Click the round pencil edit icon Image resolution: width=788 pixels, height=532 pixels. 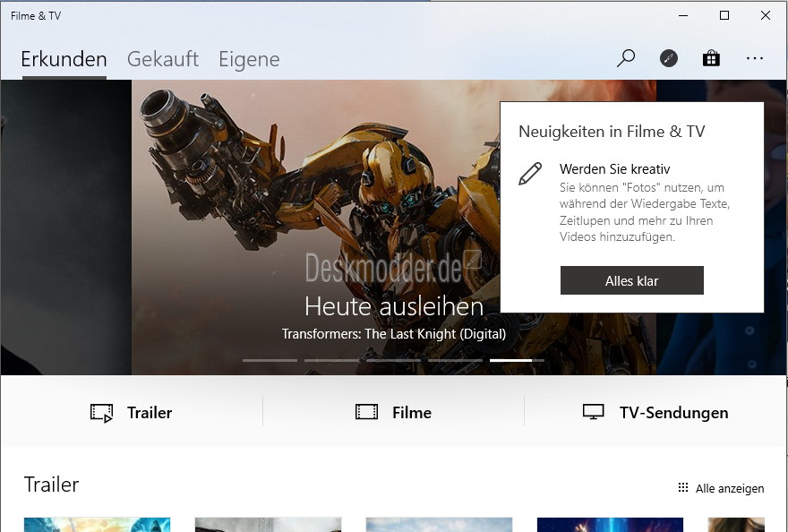pyautogui.click(x=668, y=59)
